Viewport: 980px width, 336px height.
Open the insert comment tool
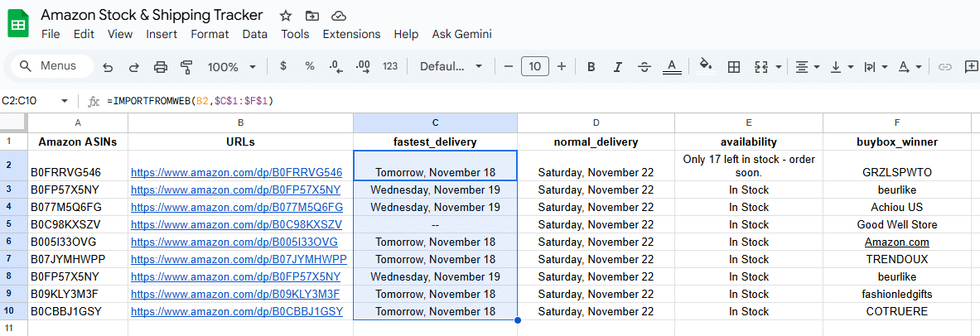[972, 67]
